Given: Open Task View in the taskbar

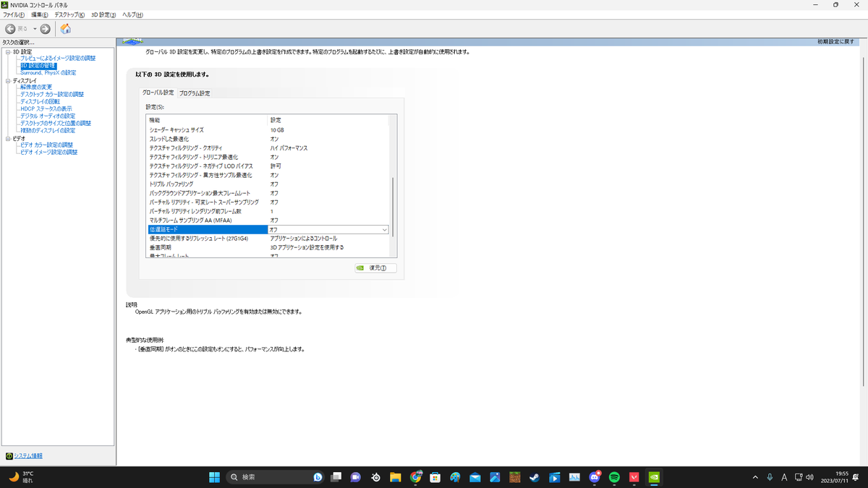Looking at the screenshot, I should pos(336,477).
